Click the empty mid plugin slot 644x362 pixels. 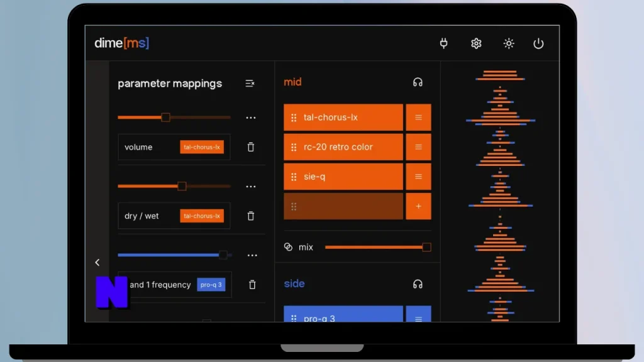pyautogui.click(x=343, y=206)
